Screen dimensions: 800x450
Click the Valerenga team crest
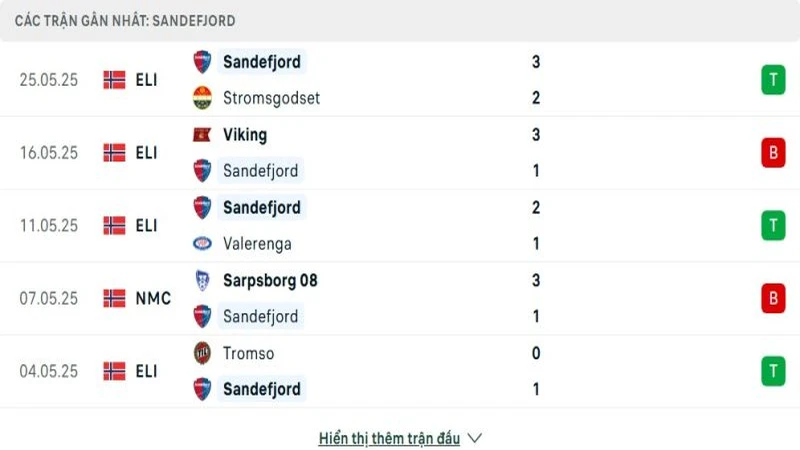coord(202,243)
